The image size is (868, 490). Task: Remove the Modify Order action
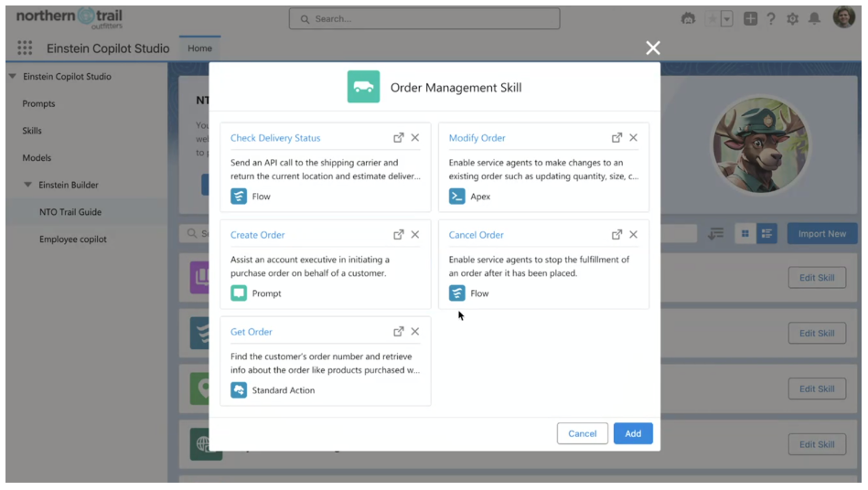pyautogui.click(x=633, y=138)
